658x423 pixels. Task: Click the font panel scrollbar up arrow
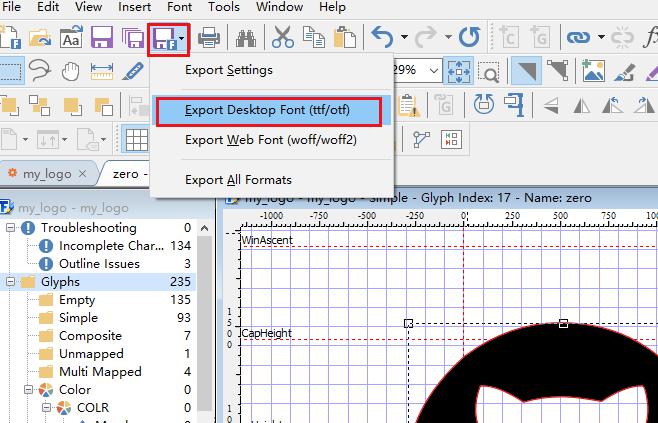pos(204,228)
